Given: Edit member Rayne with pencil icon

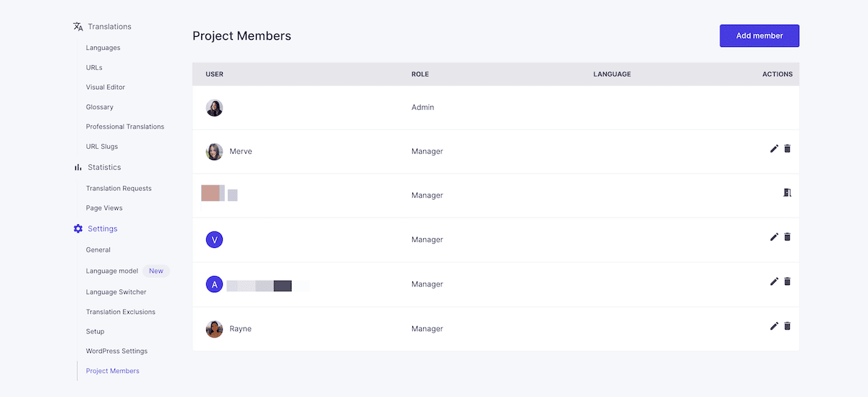Looking at the screenshot, I should 774,326.
